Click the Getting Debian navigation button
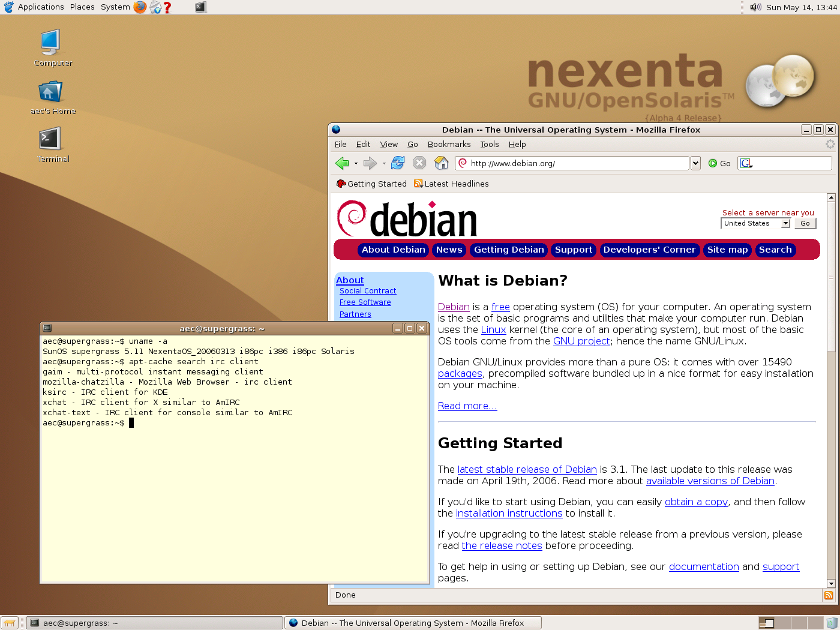840x630 pixels. coord(509,250)
